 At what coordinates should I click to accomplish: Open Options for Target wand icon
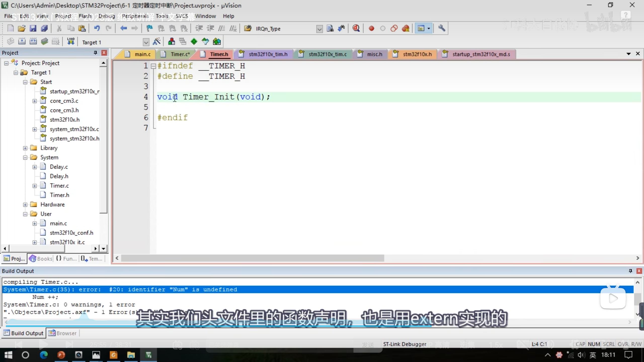(x=156, y=41)
